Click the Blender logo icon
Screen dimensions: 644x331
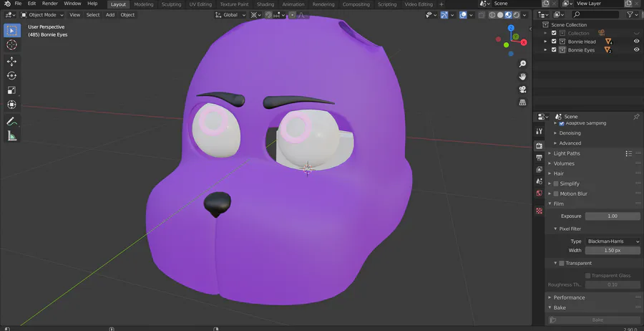tap(7, 4)
